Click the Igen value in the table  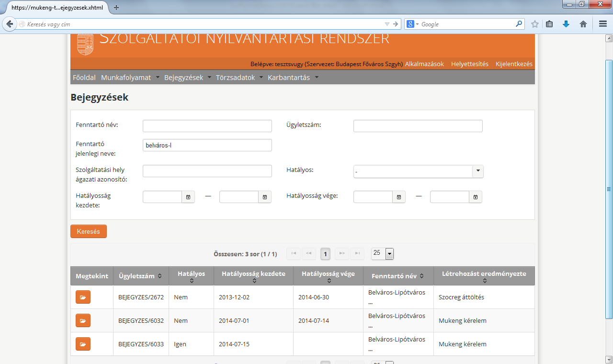click(x=180, y=344)
